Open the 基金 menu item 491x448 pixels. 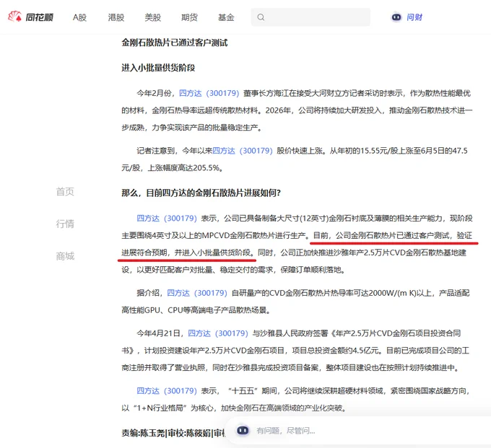[226, 17]
